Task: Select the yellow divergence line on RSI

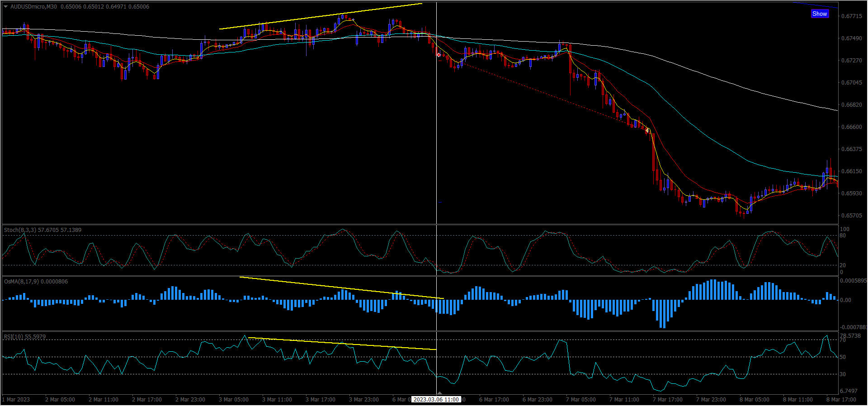Action: pos(342,344)
